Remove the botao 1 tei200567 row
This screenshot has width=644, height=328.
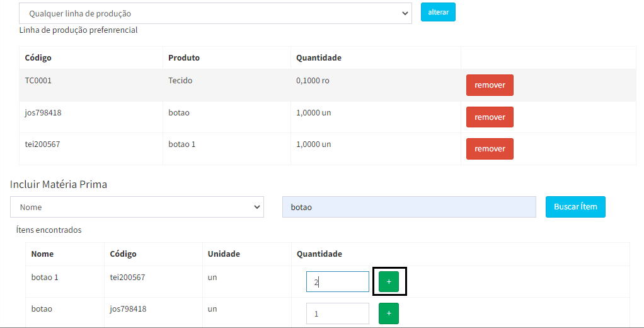click(489, 149)
